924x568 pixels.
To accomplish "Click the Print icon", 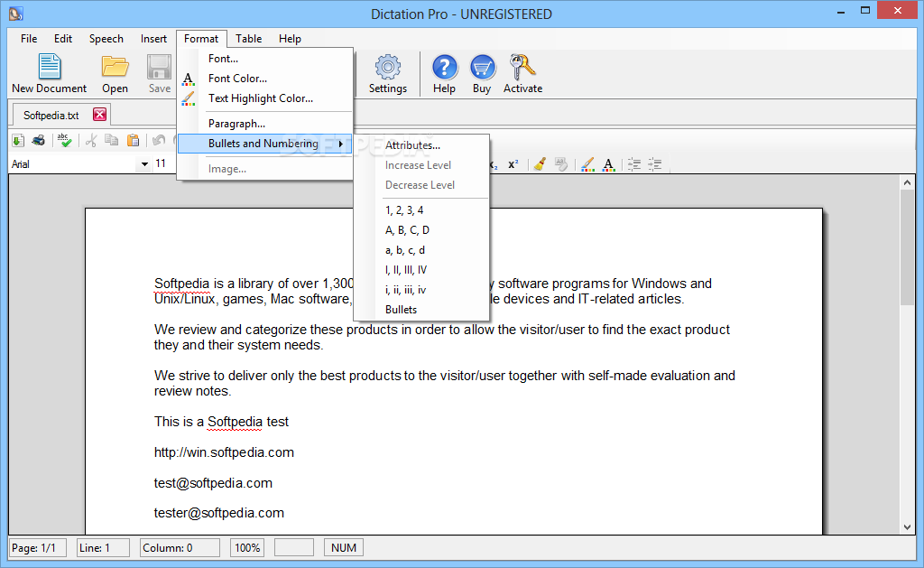I will (38, 140).
